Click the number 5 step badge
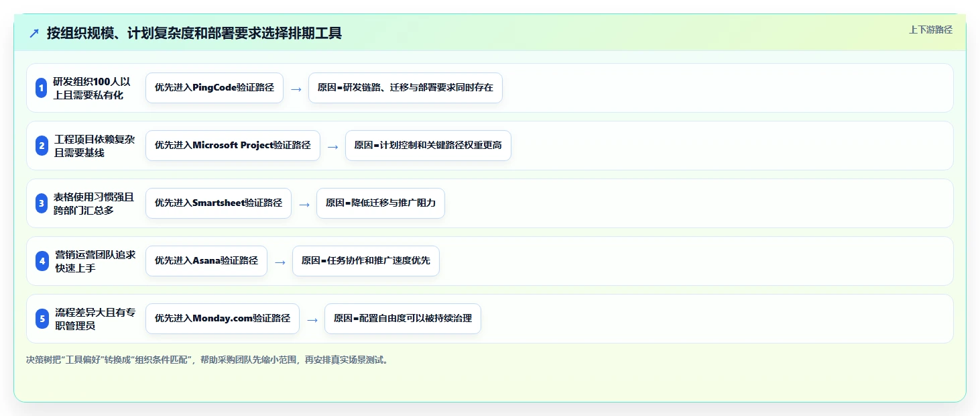Screen dimensions: 980x416 click(42, 319)
